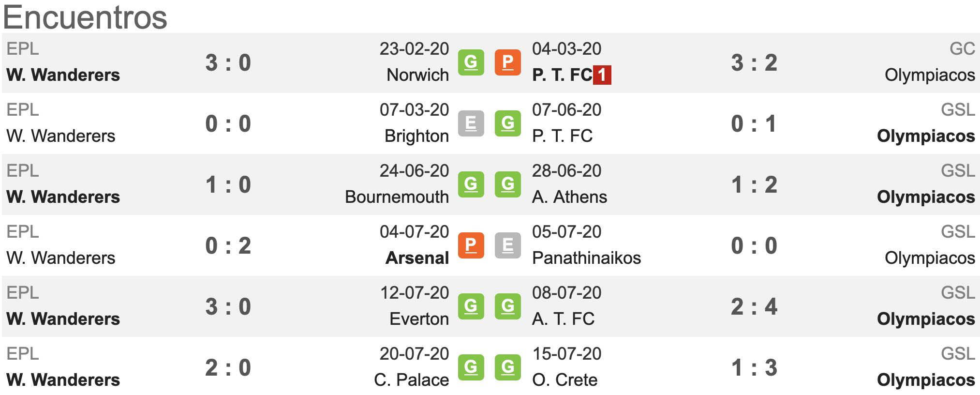Click the GC competition label in the first row
This screenshot has height=395, width=980.
pos(962,49)
